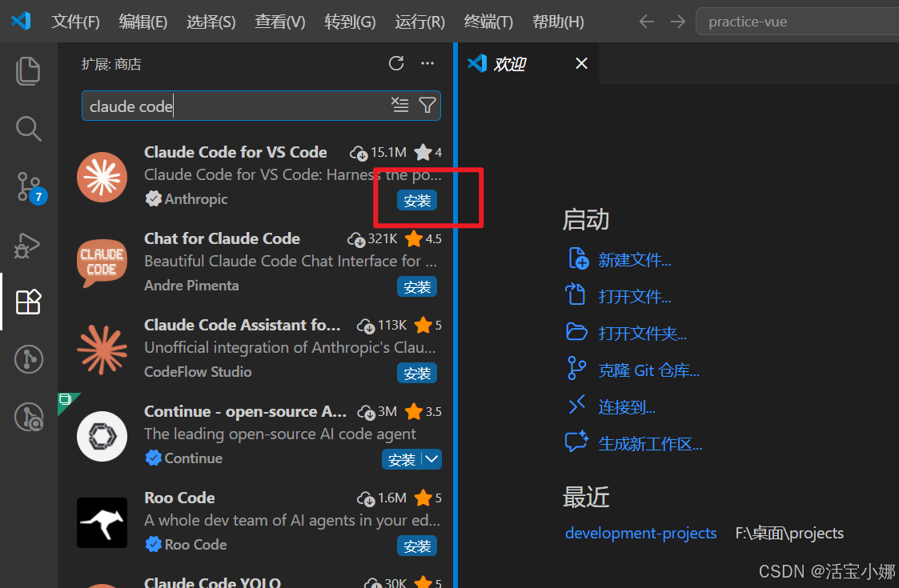Go forward with the right arrow
Screen dimensions: 899x588
pyautogui.click(x=678, y=22)
